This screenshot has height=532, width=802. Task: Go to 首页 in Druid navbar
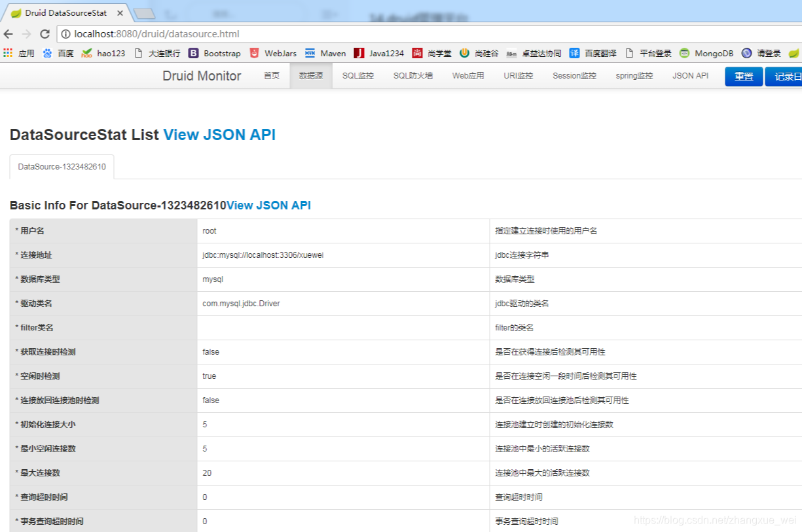click(x=272, y=76)
